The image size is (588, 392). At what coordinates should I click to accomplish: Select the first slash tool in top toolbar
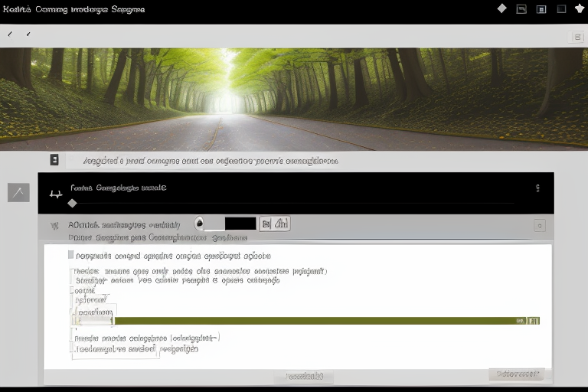[x=11, y=34]
